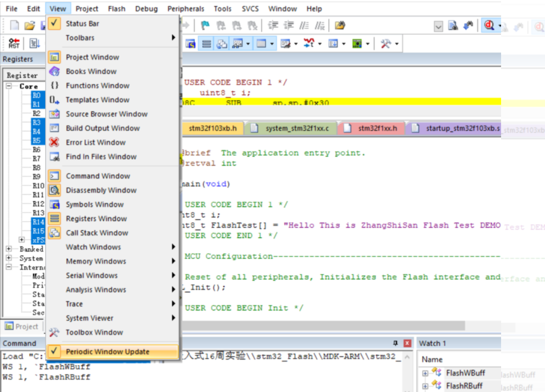This screenshot has height=392, width=545.
Task: Expand Trace submenu
Action: (x=112, y=304)
